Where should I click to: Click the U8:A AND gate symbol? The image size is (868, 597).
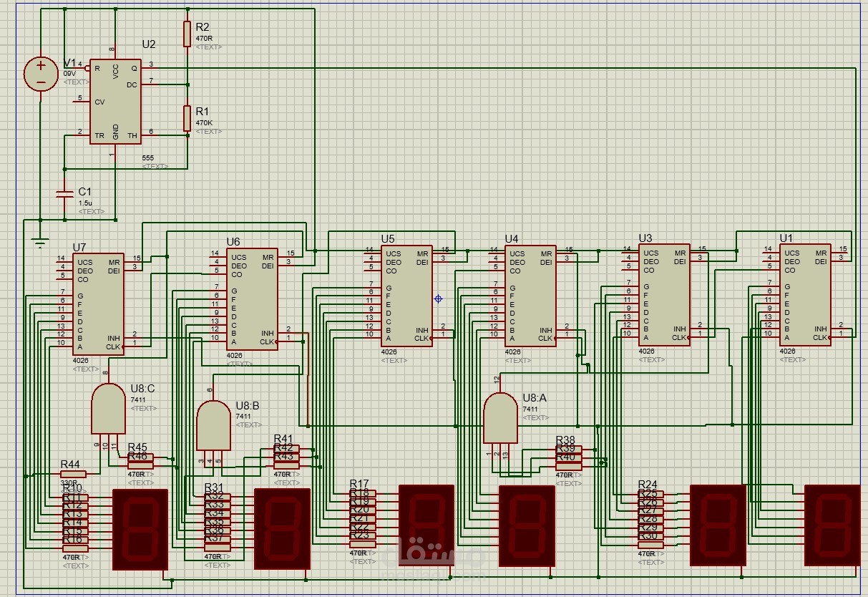[x=501, y=418]
